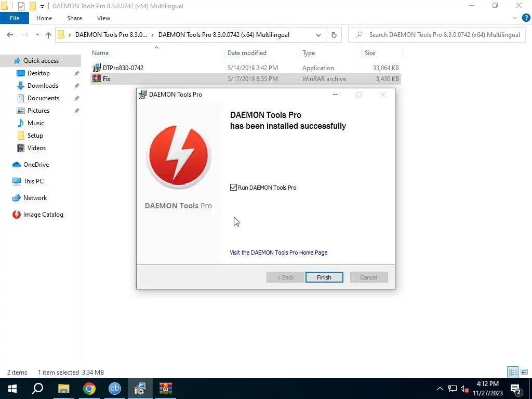Click the Explorer search box

click(437, 35)
